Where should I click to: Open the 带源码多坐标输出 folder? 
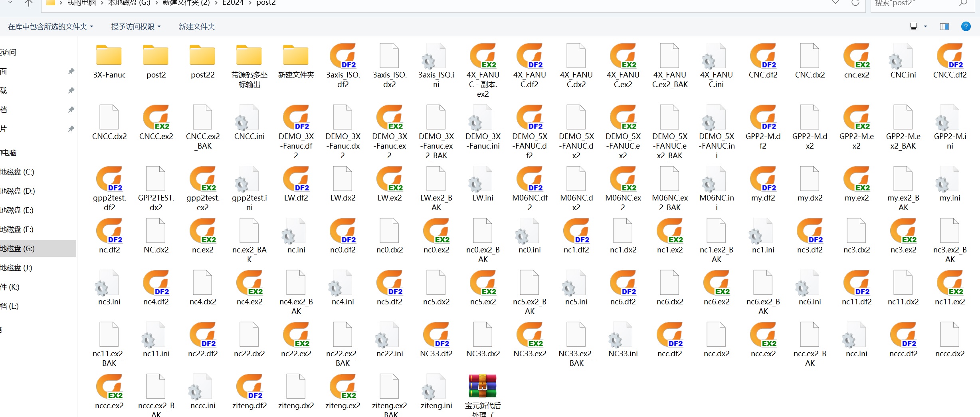pos(249,55)
